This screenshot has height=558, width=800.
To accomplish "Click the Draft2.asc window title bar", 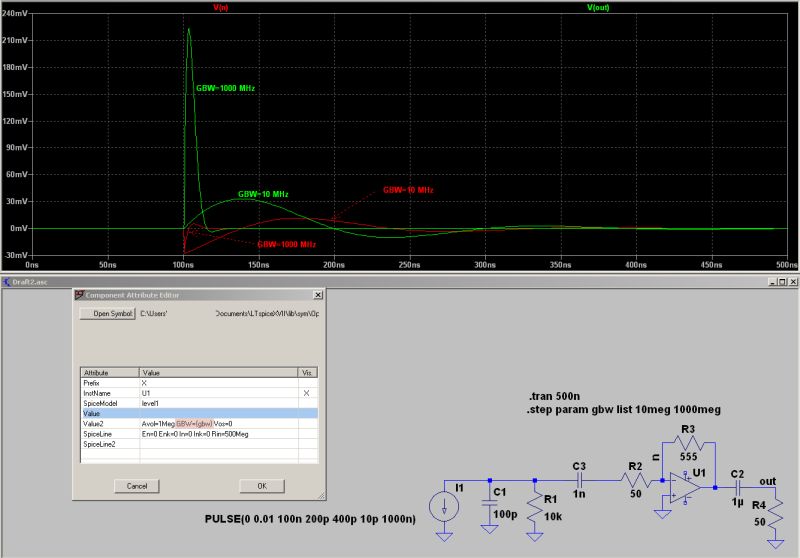I will [398, 282].
